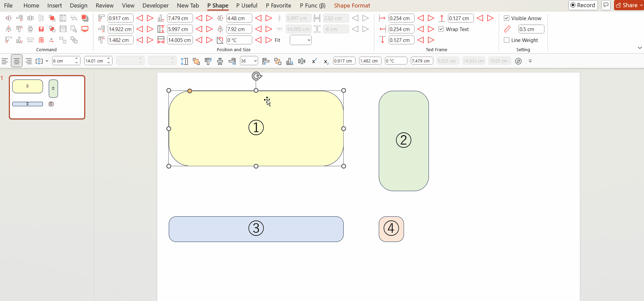Open the Fit dropdown
The image size is (644, 301).
click(x=300, y=40)
